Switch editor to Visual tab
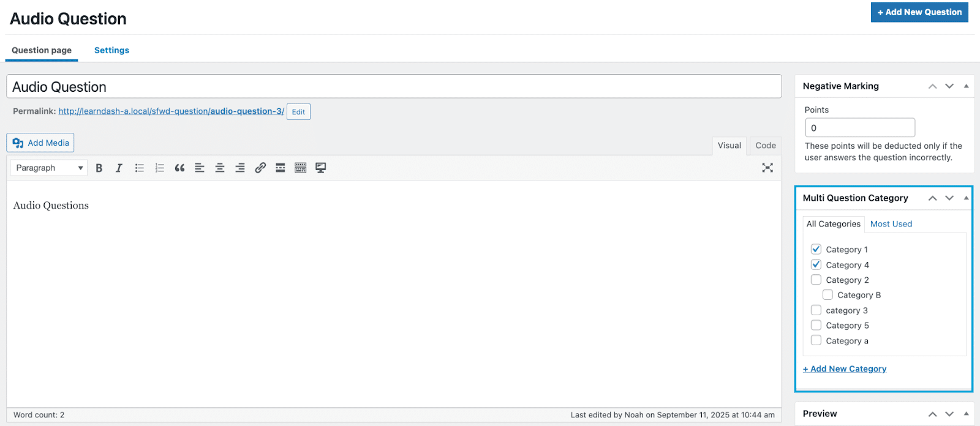Image resolution: width=980 pixels, height=426 pixels. [729, 146]
